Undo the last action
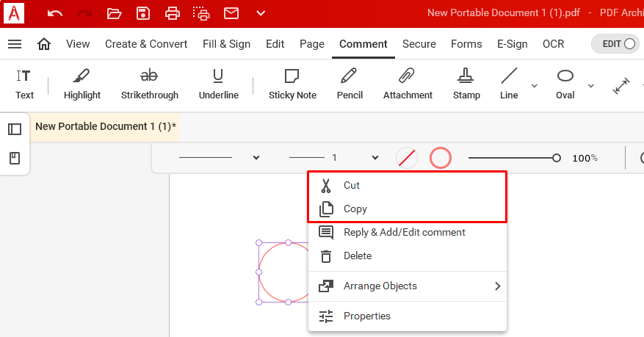 tap(54, 13)
